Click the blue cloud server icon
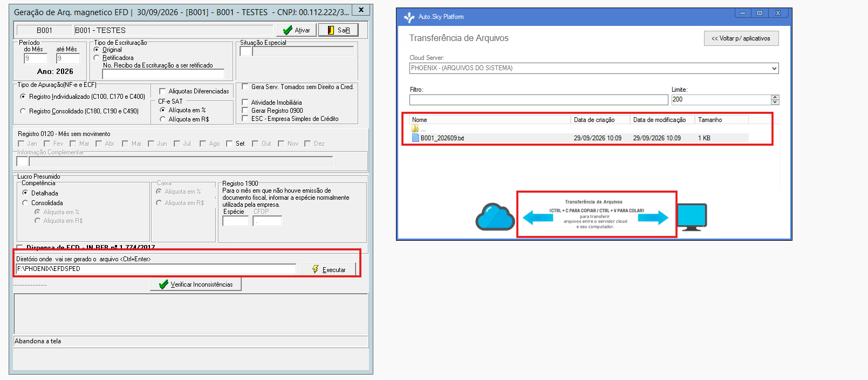This screenshot has width=868, height=380. (x=495, y=216)
